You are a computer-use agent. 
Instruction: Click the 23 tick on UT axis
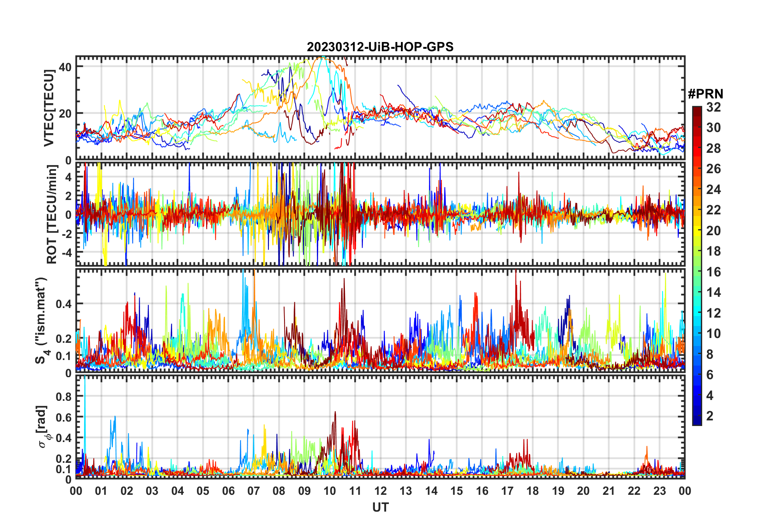pos(659,491)
